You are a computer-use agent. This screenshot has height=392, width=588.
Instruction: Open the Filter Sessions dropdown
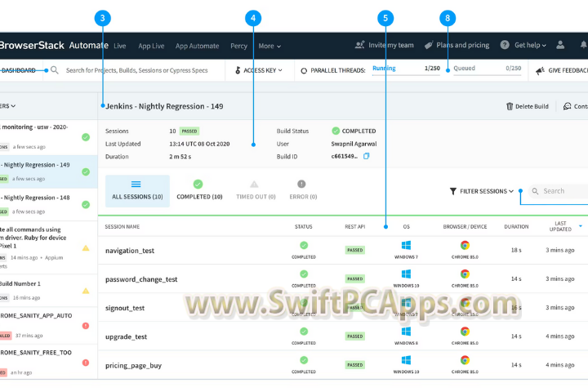(x=482, y=191)
